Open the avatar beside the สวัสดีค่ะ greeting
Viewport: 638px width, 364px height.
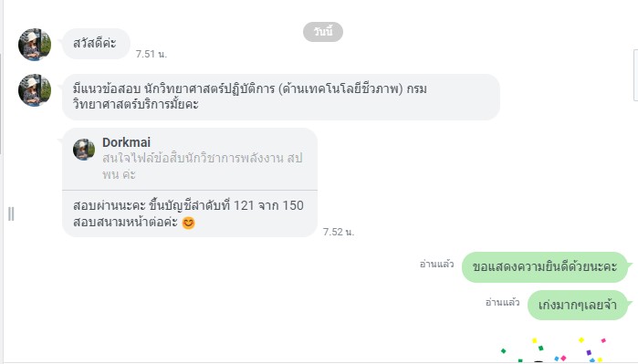[35, 45]
